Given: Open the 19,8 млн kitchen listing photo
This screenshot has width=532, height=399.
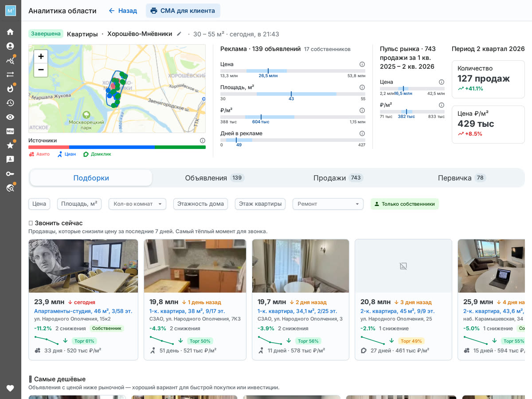Looking at the screenshot, I should click(195, 266).
